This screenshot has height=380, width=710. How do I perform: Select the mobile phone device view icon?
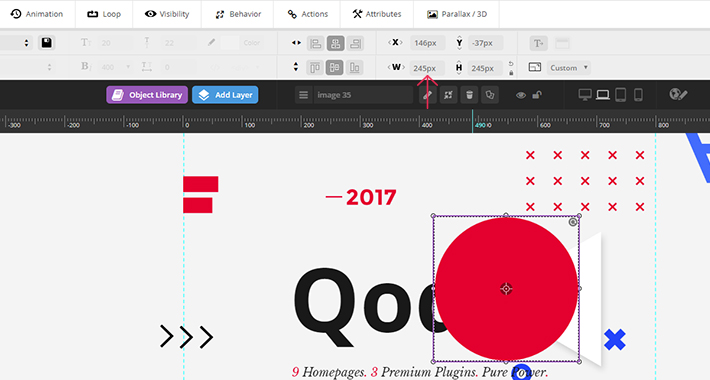point(638,95)
